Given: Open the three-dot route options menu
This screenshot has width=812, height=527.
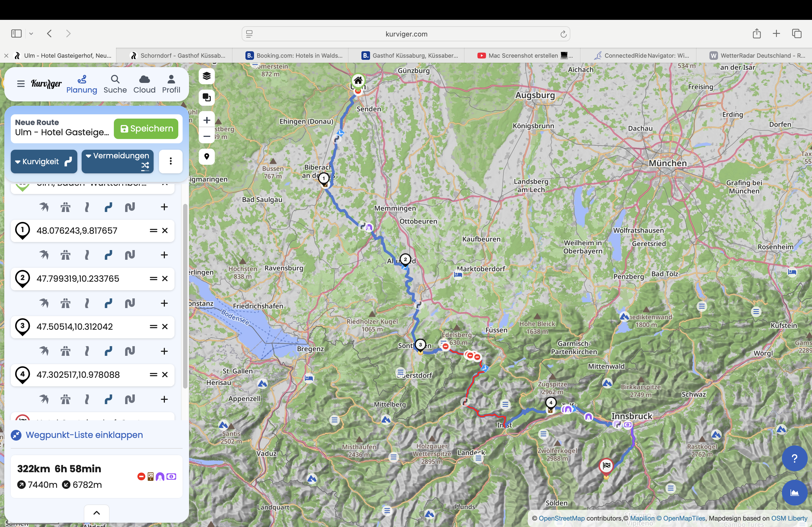Looking at the screenshot, I should (171, 161).
